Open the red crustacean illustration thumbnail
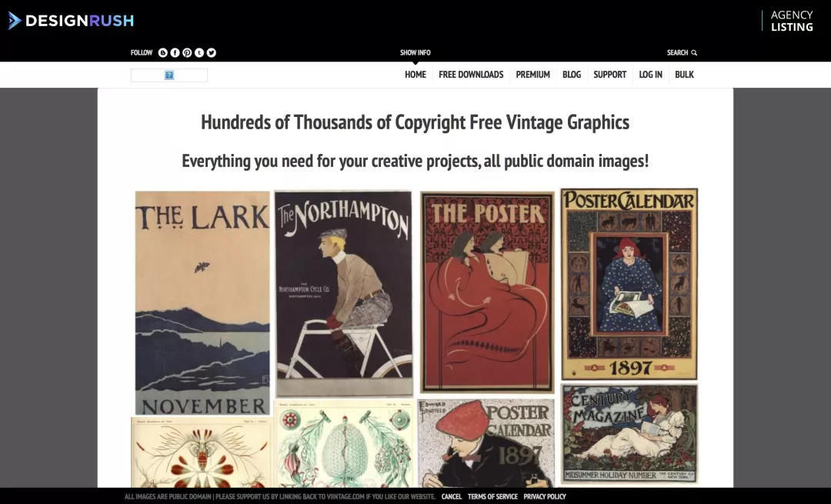831x504 pixels. point(202,452)
